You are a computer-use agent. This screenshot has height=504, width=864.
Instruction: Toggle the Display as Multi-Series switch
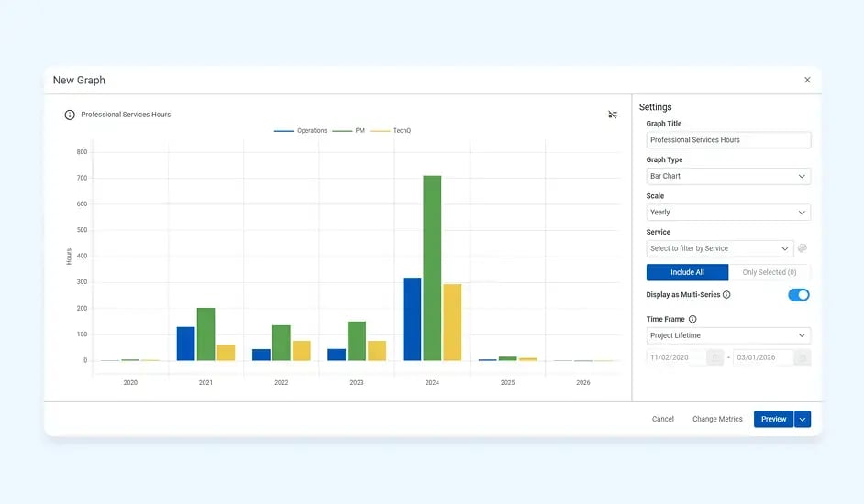tap(798, 295)
